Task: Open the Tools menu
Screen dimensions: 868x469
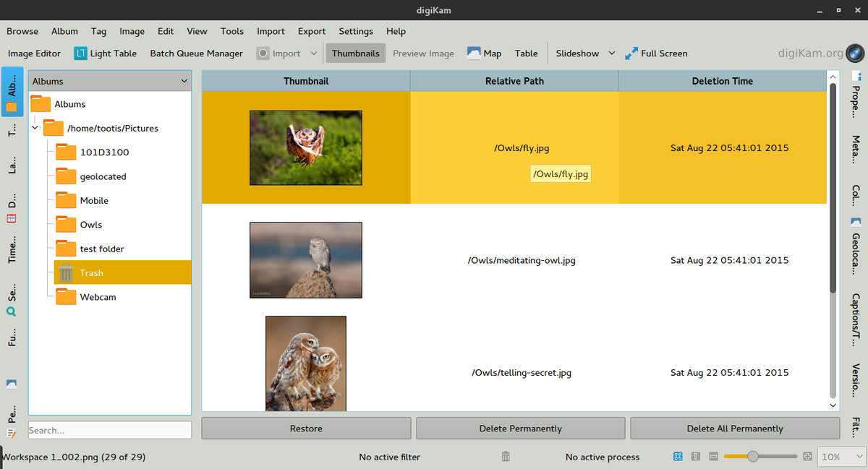Action: tap(231, 31)
